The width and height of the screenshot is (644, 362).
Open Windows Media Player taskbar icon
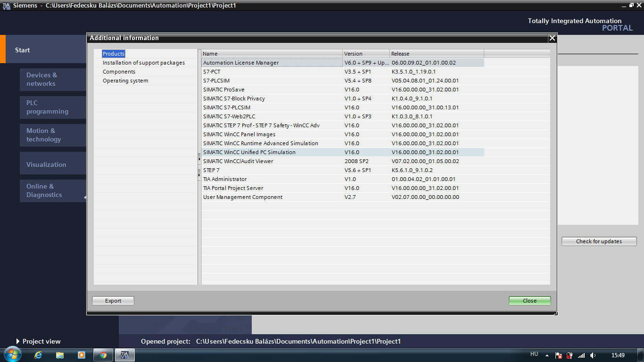[x=82, y=355]
